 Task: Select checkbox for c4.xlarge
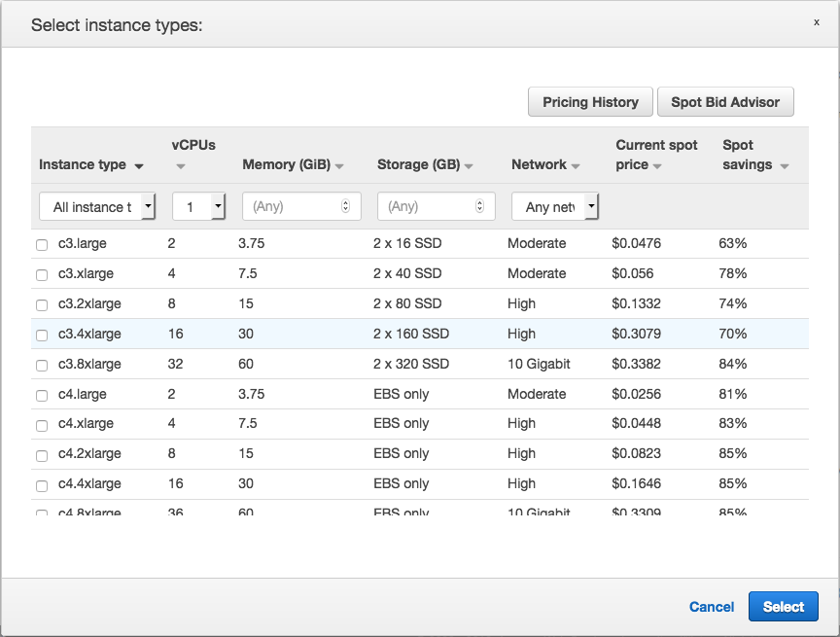[x=42, y=425]
